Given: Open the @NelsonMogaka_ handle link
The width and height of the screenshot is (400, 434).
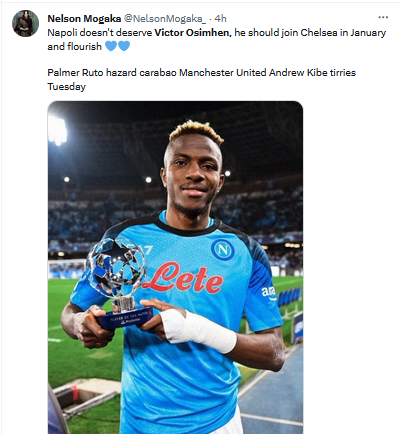Looking at the screenshot, I should pyautogui.click(x=165, y=19).
